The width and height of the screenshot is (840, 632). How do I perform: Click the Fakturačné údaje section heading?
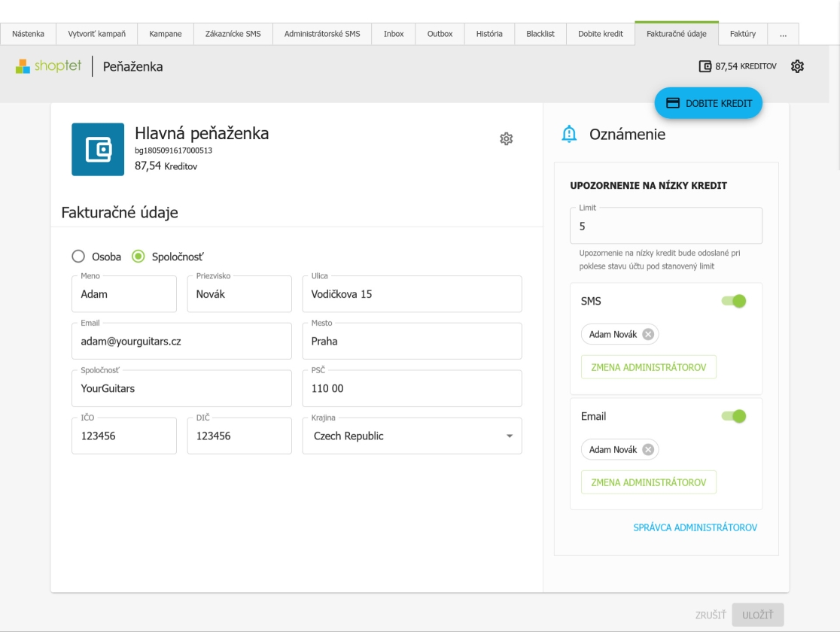[120, 213]
